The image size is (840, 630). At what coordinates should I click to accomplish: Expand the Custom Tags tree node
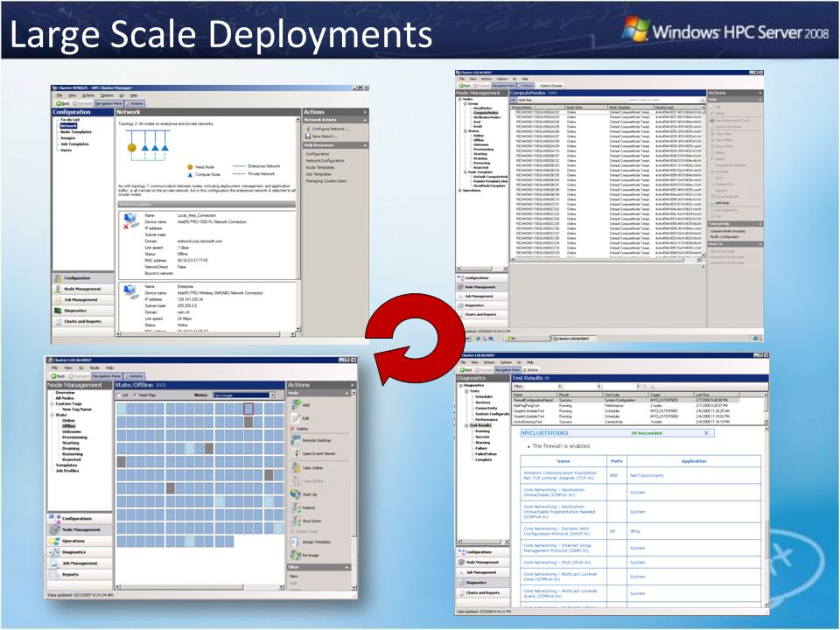(52, 403)
